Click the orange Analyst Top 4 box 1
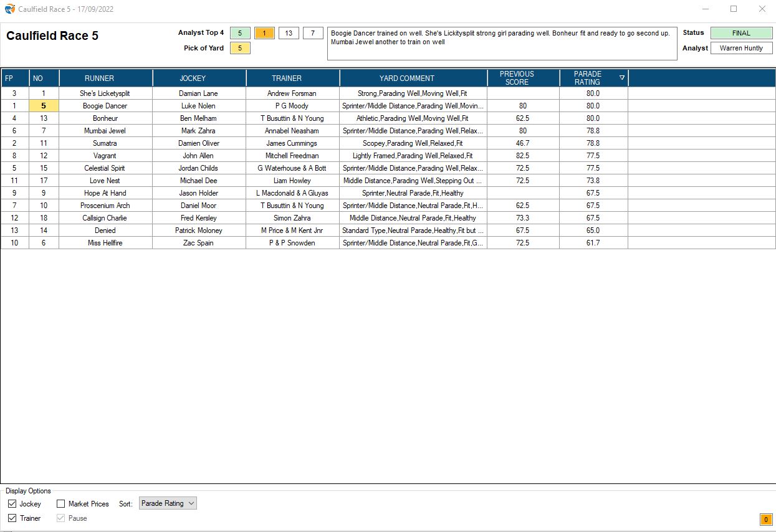This screenshot has height=532, width=776. (x=264, y=33)
